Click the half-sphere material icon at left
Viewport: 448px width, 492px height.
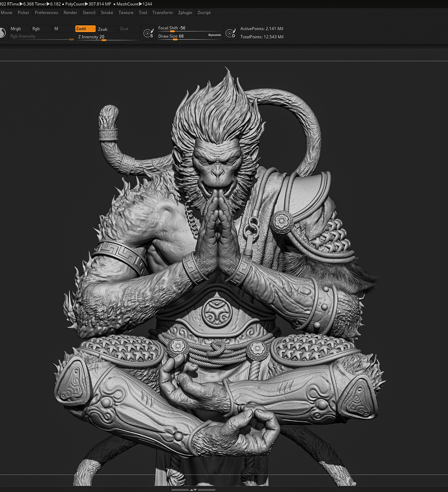(x=3, y=33)
